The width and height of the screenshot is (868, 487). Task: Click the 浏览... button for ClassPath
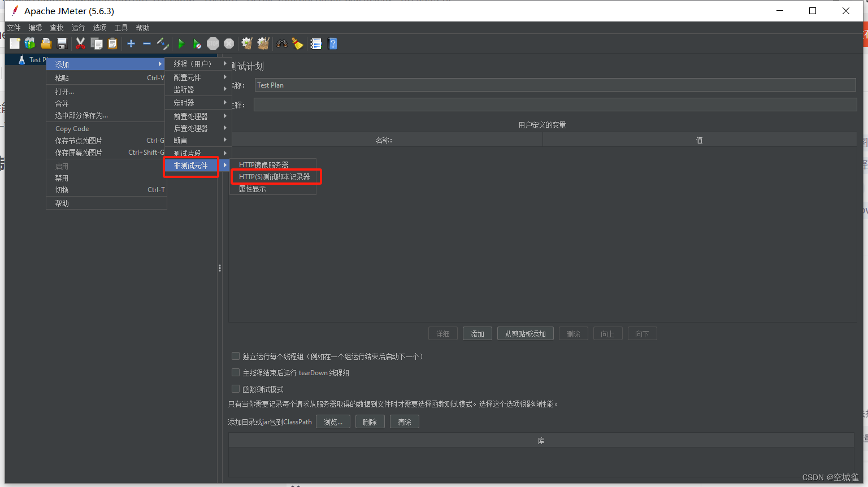point(333,422)
